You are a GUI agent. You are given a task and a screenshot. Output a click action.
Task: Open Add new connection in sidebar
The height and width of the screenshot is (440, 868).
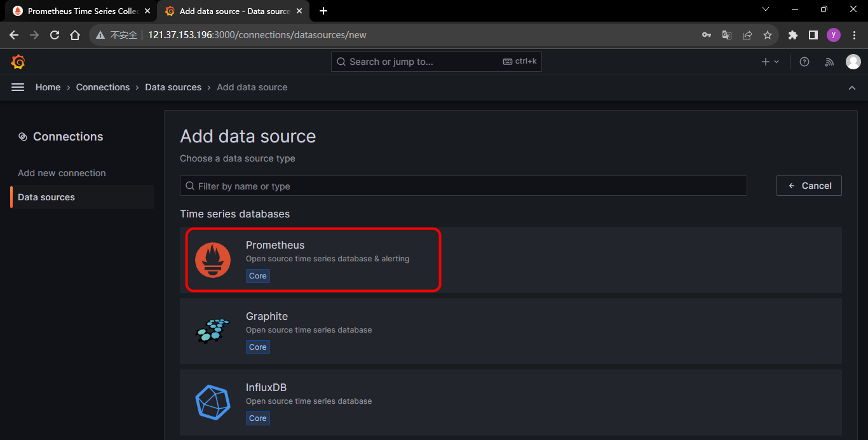point(62,173)
